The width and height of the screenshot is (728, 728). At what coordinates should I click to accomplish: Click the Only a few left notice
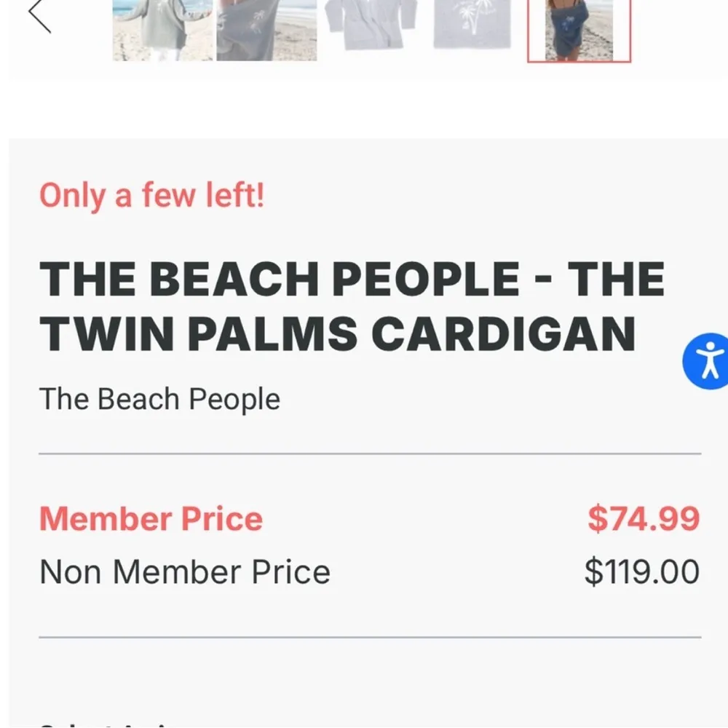tap(153, 195)
